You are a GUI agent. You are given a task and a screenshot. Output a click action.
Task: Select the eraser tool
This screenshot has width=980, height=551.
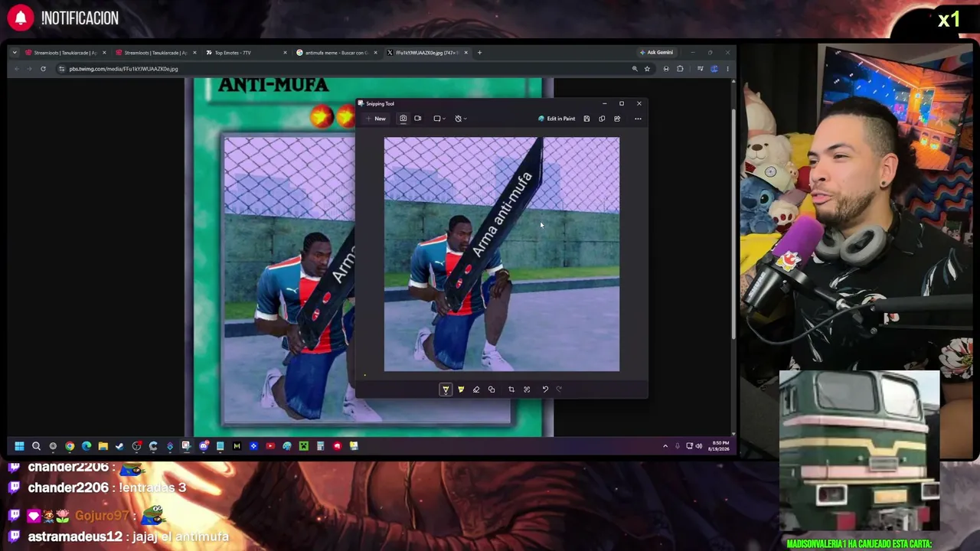tap(476, 390)
